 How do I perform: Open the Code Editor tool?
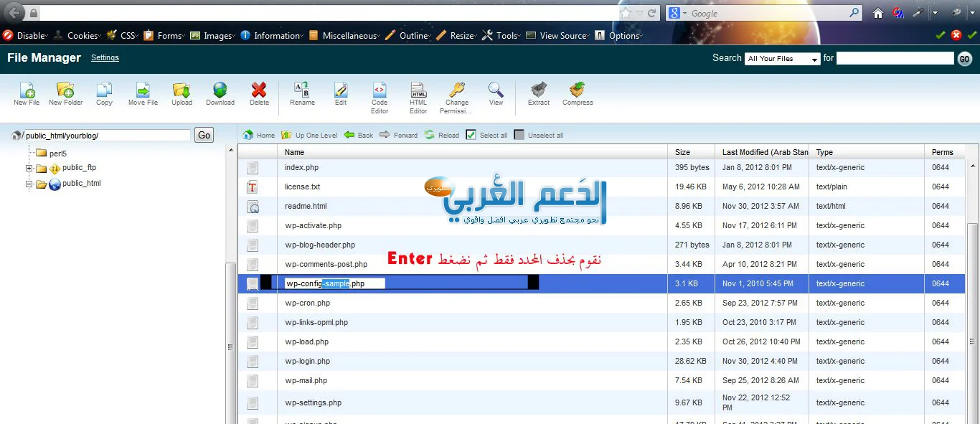tap(380, 91)
